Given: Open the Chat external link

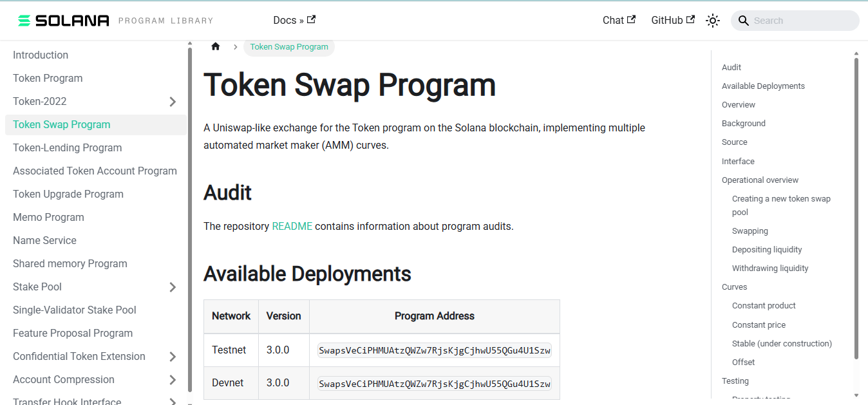Looking at the screenshot, I should [x=619, y=20].
